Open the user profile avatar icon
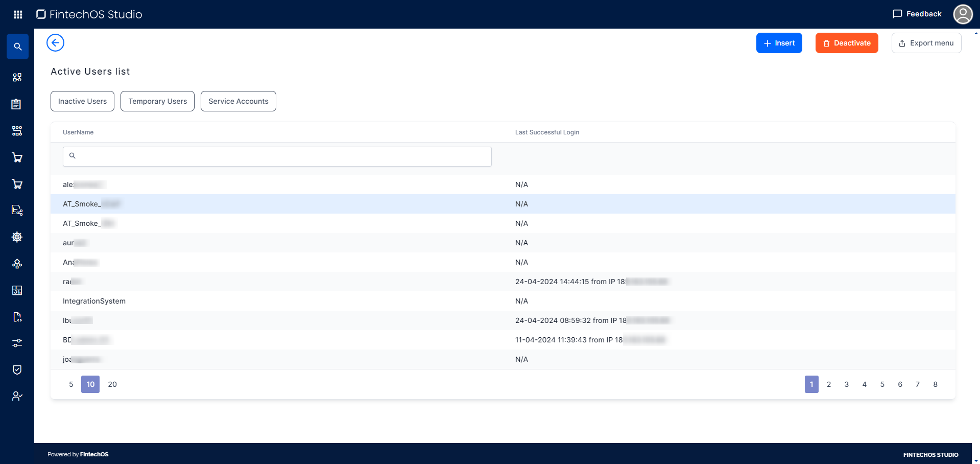Screen dimensions: 980x464 click(963, 14)
